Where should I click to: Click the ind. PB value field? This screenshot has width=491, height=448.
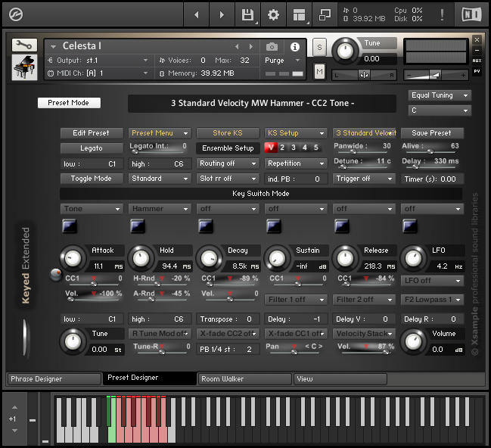[296, 179]
